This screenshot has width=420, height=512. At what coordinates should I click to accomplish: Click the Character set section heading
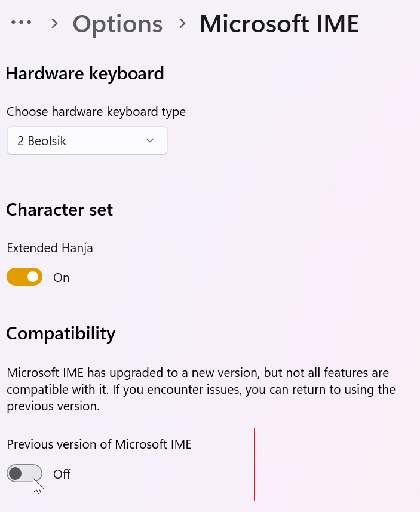59,210
